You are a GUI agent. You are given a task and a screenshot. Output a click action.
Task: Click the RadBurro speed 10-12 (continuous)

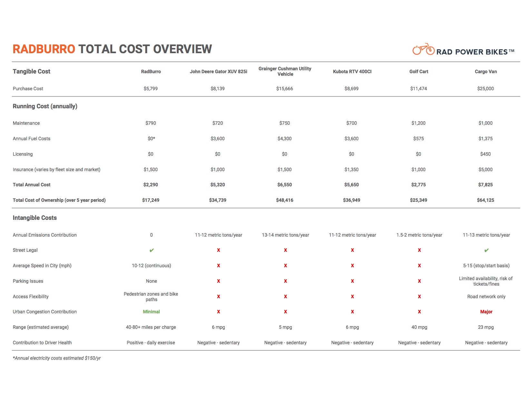point(152,266)
